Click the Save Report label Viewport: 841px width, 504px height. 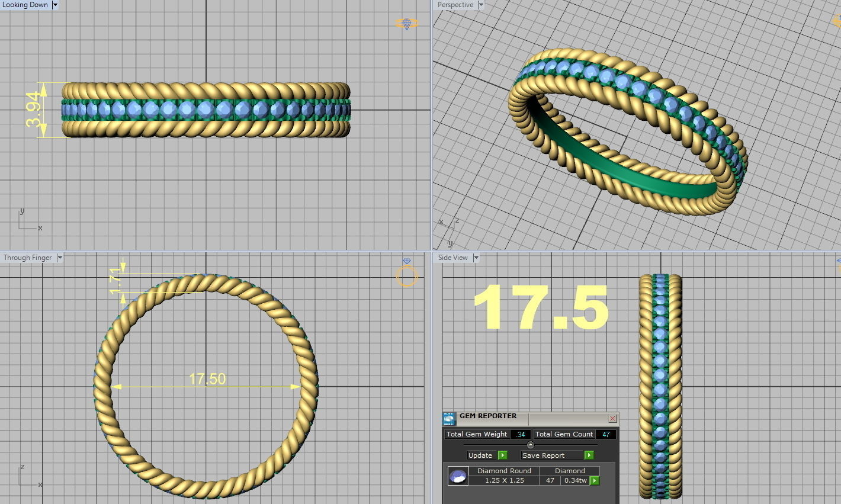click(544, 455)
